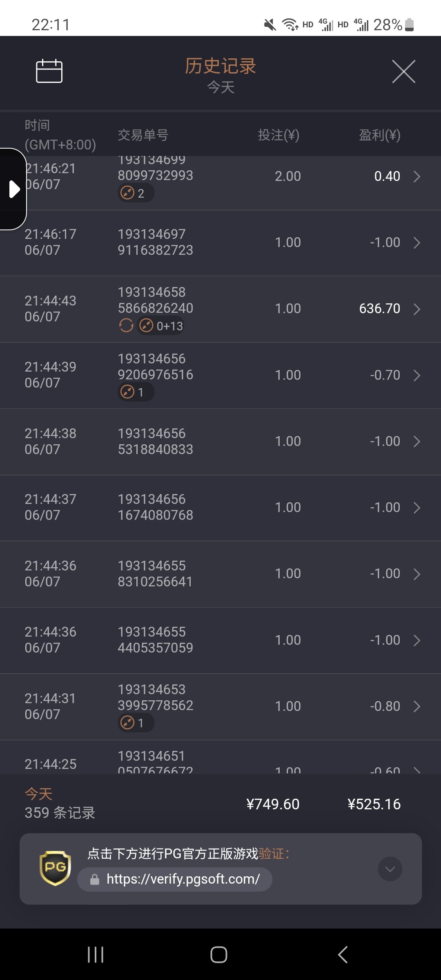The width and height of the screenshot is (441, 980).
Task: Open the calendar date picker
Action: [x=49, y=71]
